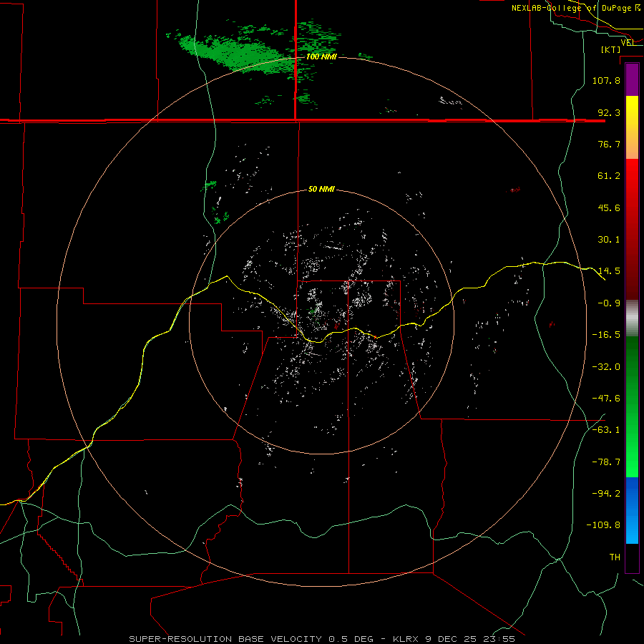Select the 45.6 scale value
The height and width of the screenshot is (644, 644).
click(609, 208)
